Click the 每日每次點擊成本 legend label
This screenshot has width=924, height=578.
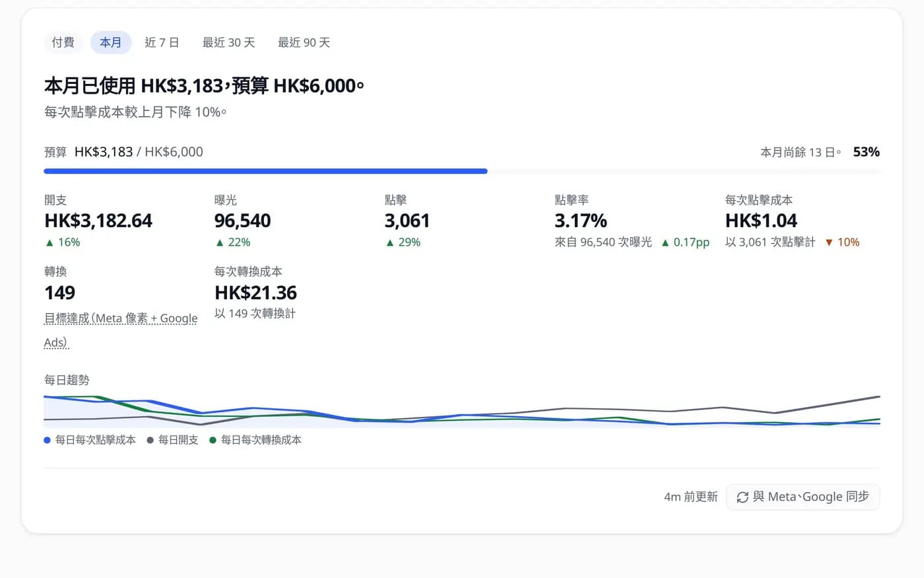(96, 440)
